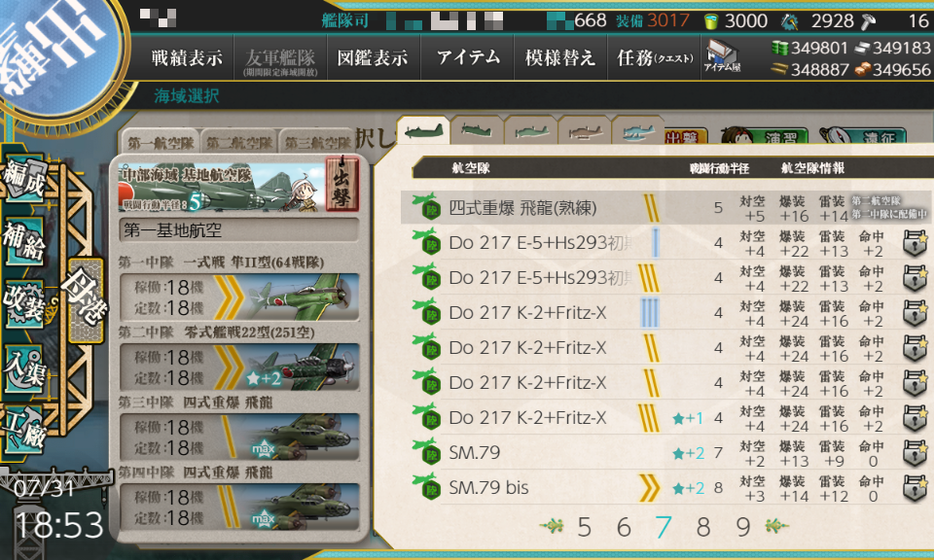The height and width of the screenshot is (560, 934).
Task: Open the アイテム屋 shop icon
Action: 721,57
